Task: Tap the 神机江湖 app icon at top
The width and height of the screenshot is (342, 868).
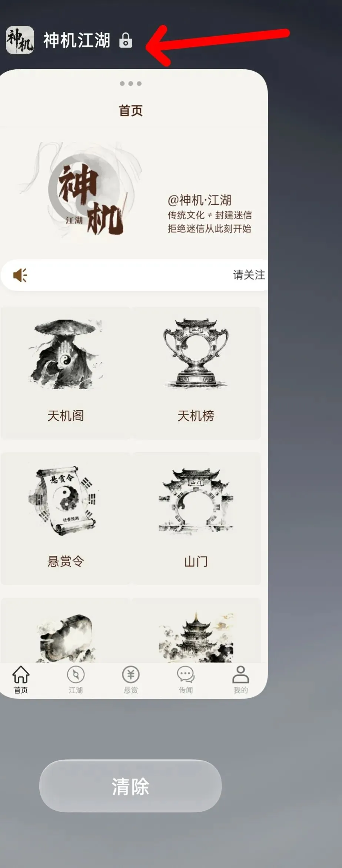Action: point(20,40)
